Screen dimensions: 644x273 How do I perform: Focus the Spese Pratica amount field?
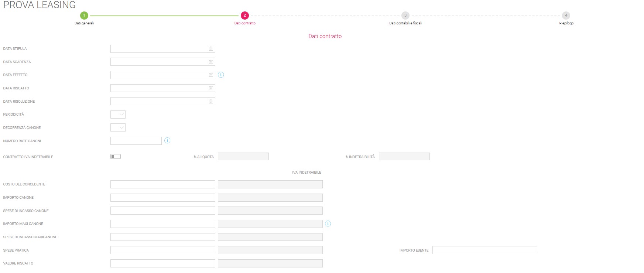pyautogui.click(x=163, y=250)
